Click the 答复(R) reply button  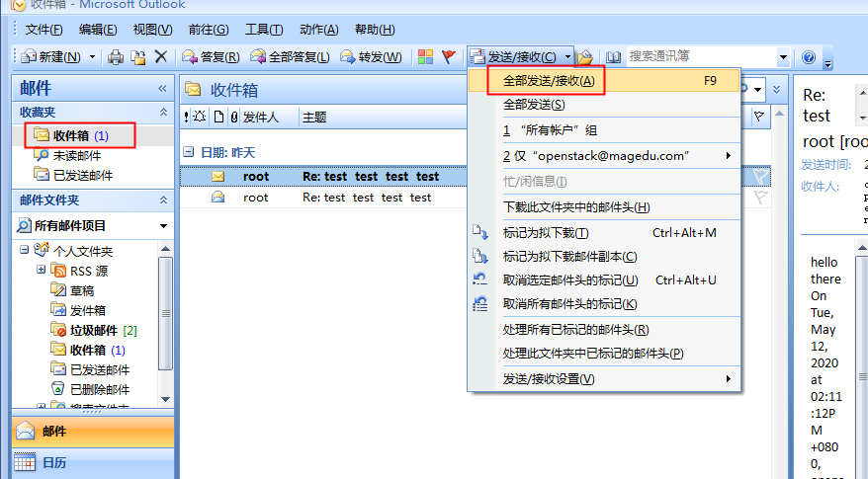211,57
